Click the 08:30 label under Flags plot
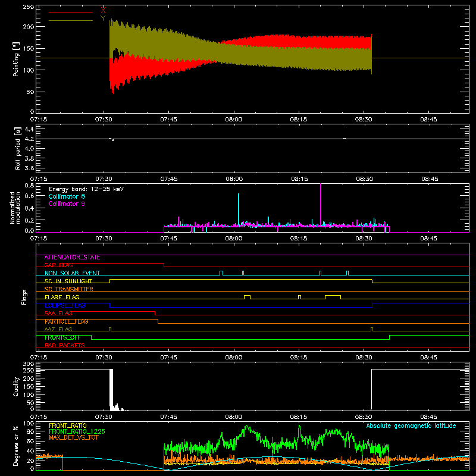The width and height of the screenshot is (476, 476). pyautogui.click(x=364, y=358)
